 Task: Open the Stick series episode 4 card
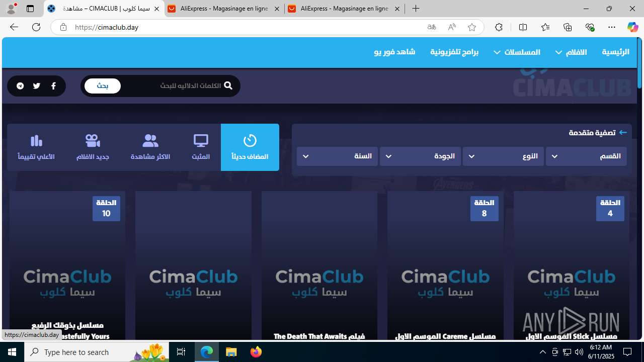(572, 265)
